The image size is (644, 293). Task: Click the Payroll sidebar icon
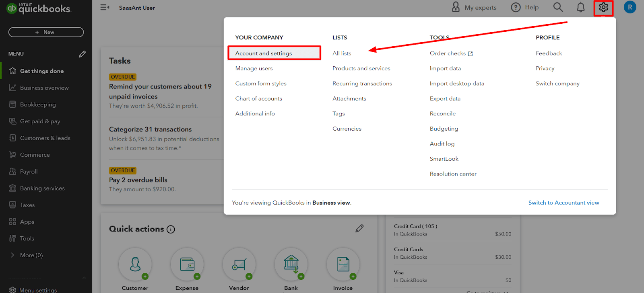12,171
